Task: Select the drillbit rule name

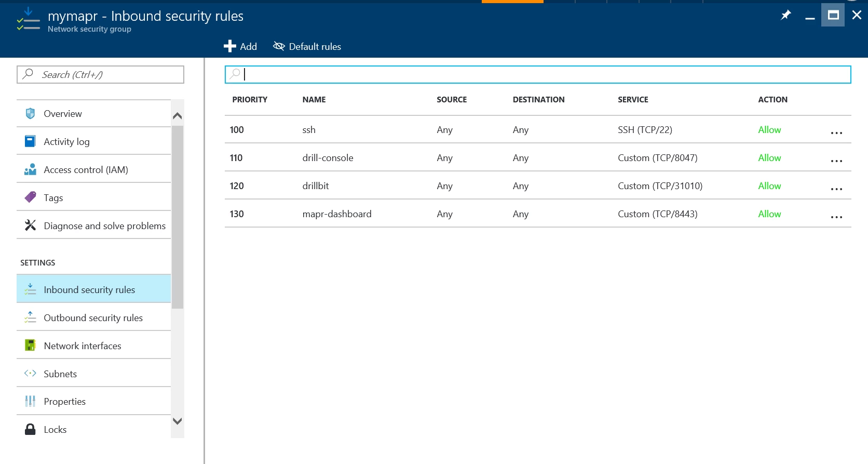Action: pyautogui.click(x=316, y=186)
